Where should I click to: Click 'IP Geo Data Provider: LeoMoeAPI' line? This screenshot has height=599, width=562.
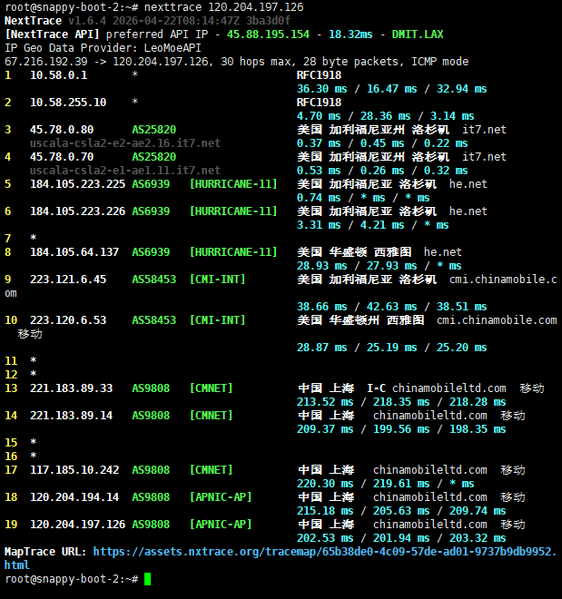[103, 48]
